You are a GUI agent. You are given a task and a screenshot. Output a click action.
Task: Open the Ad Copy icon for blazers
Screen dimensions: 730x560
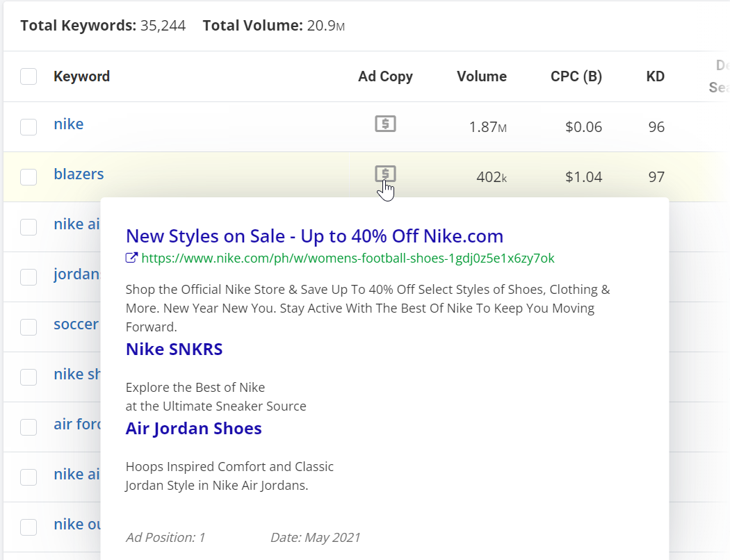click(x=385, y=174)
